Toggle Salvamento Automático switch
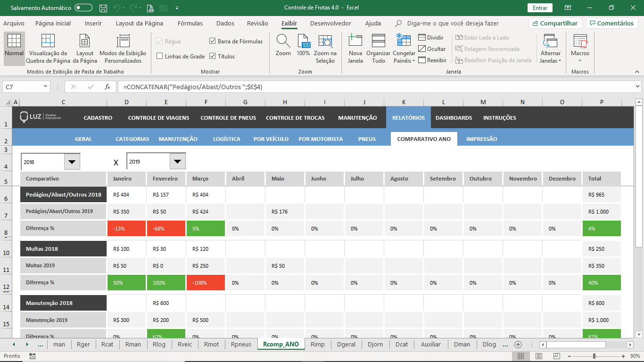The width and height of the screenshot is (644, 362). tap(83, 8)
